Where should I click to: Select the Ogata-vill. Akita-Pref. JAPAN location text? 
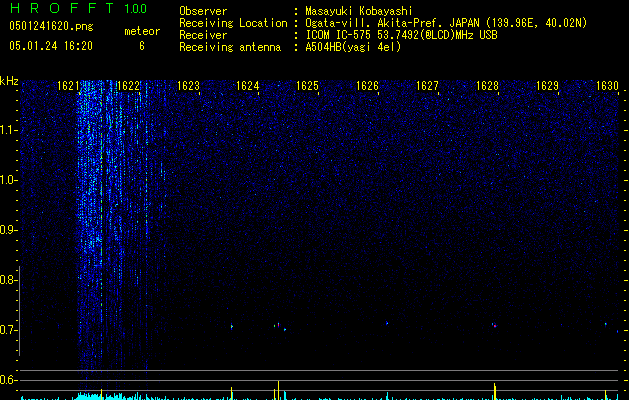pos(446,23)
